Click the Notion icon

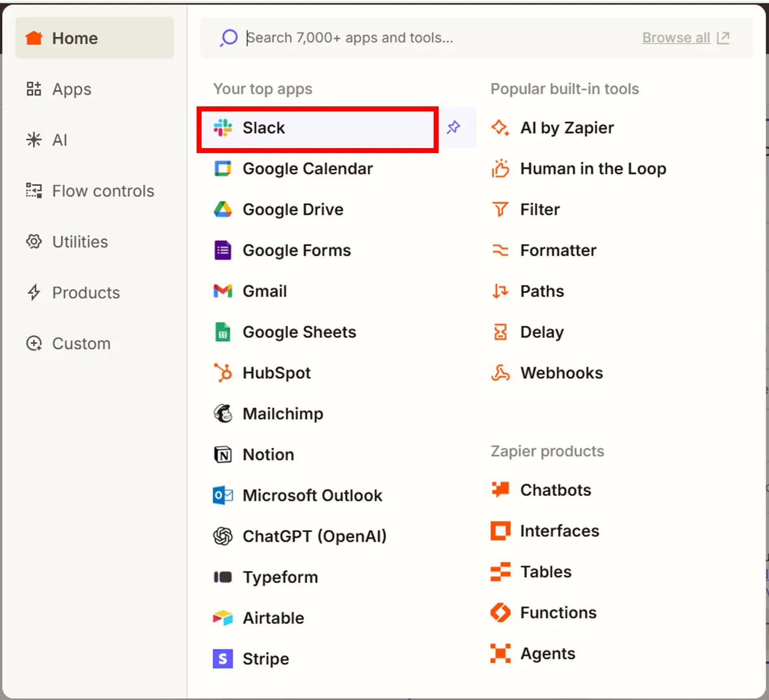point(223,455)
